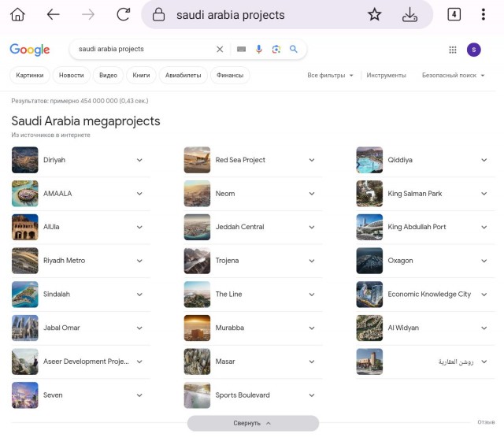Viewport: 504px width, 445px height.
Task: Click the Seven project thumbnail
Action: pos(24,395)
